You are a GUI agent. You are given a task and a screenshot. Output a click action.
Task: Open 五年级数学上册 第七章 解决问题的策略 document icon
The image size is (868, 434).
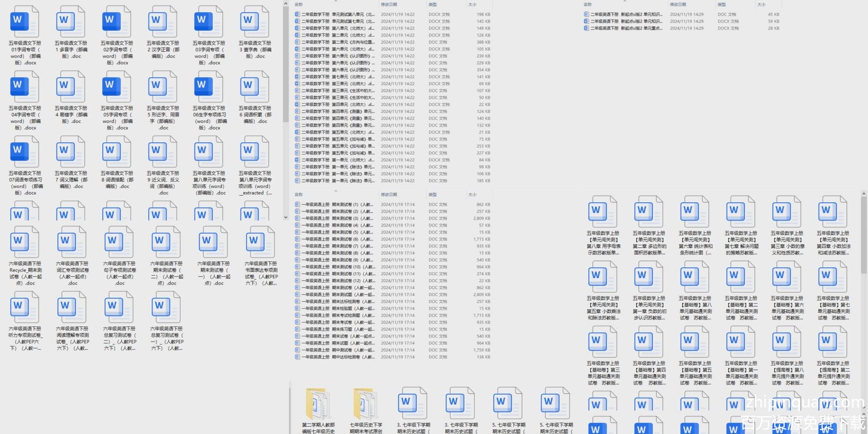click(740, 212)
